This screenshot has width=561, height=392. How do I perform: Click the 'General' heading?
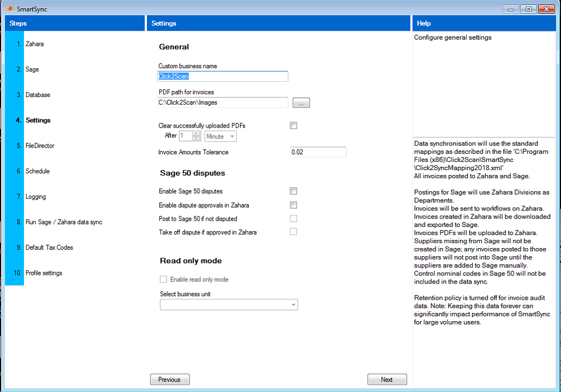click(x=174, y=47)
